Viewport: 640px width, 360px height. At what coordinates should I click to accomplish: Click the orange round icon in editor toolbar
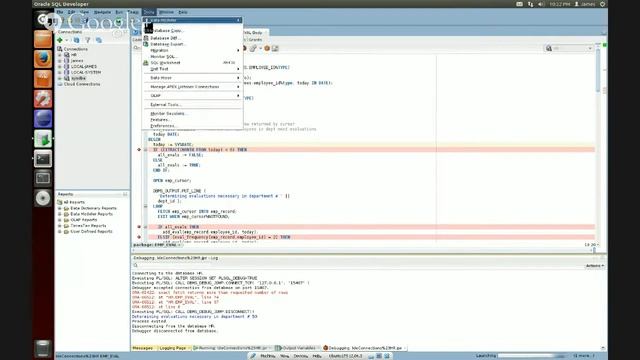tap(267, 49)
